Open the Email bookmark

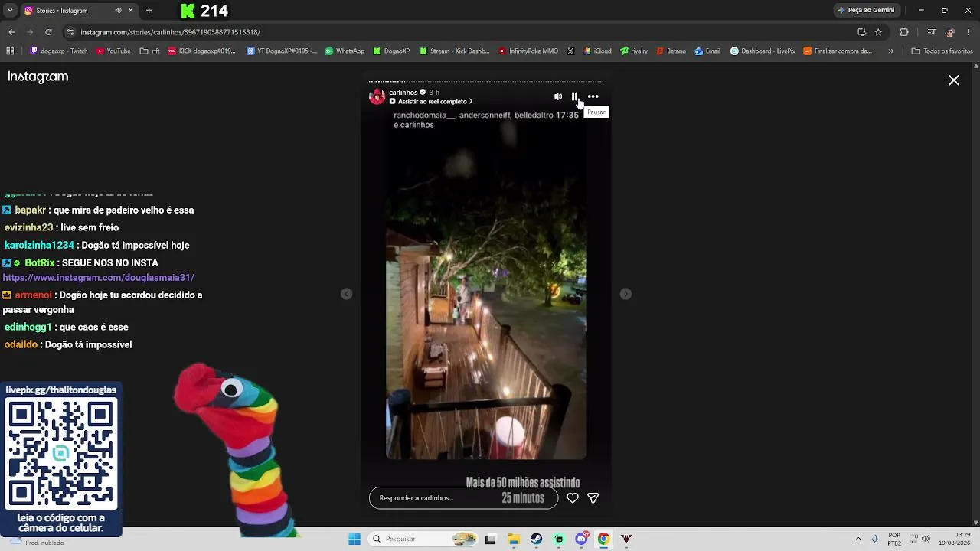(x=708, y=51)
